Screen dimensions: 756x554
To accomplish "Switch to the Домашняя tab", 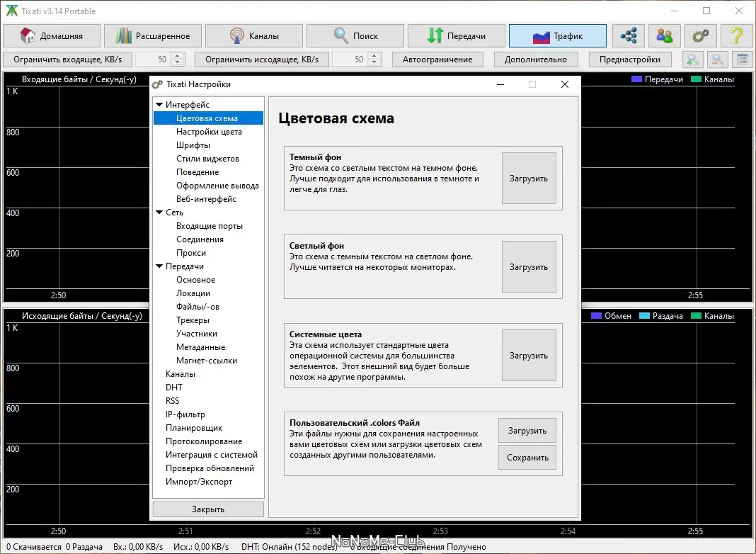I will 51,35.
